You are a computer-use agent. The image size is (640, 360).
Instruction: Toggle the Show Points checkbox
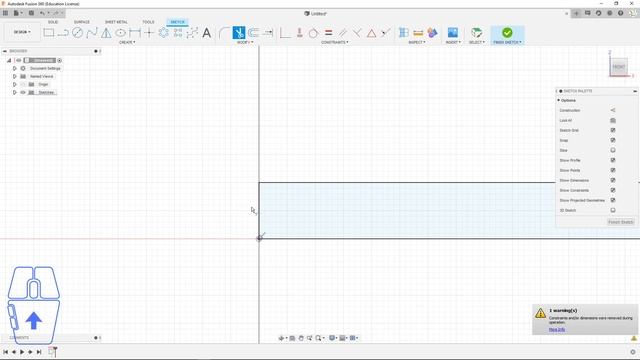click(613, 170)
